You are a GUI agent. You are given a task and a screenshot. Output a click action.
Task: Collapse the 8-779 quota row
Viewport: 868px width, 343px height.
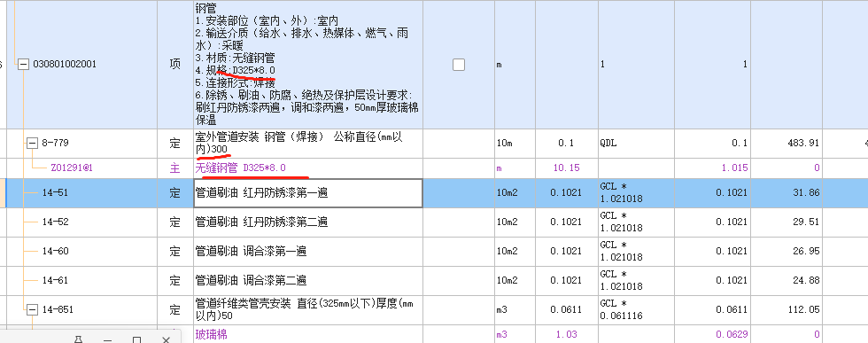[33, 143]
